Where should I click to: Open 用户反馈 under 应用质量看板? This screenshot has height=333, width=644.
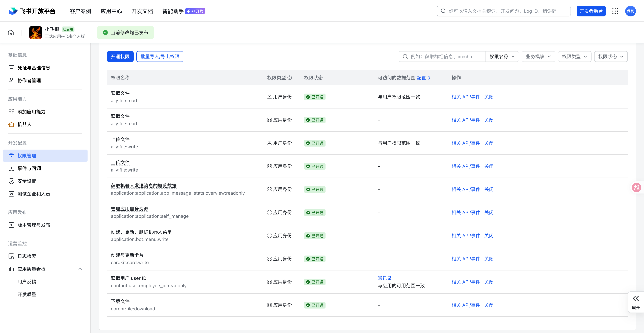[x=27, y=282]
